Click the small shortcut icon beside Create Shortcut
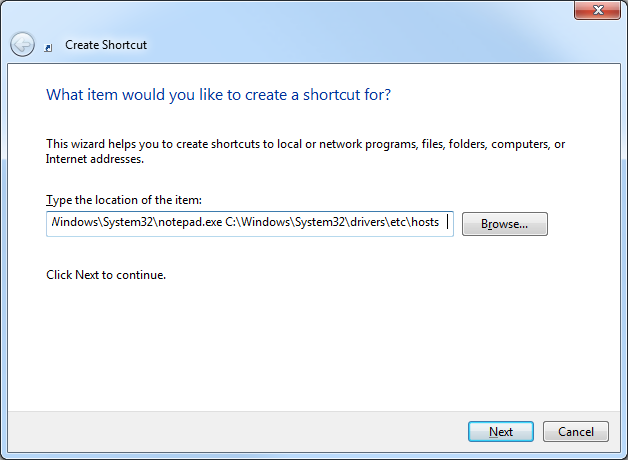Screen dimensions: 628x460 tap(48, 48)
